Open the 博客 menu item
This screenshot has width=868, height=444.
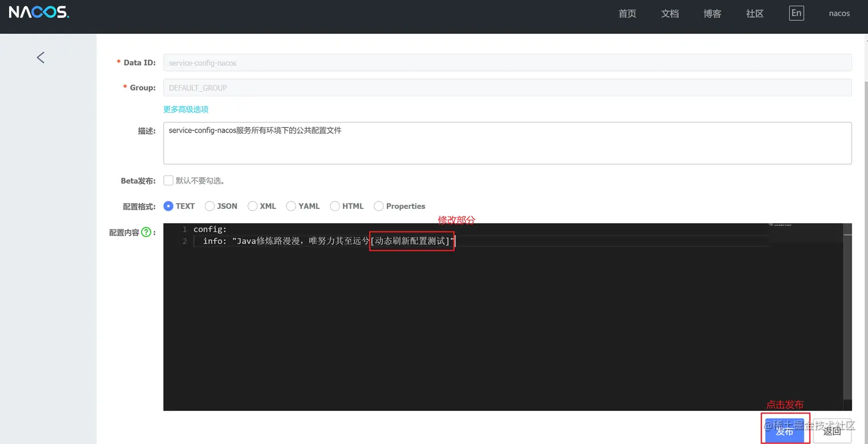[712, 13]
